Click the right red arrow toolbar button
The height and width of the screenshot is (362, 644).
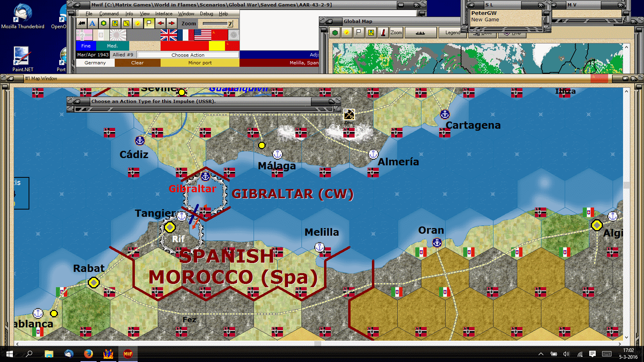[x=171, y=23]
